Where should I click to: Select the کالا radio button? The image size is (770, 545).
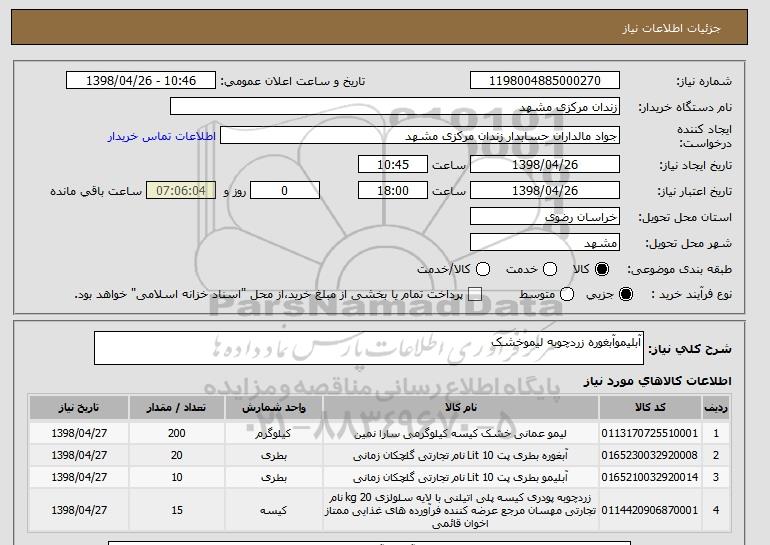[x=602, y=269]
